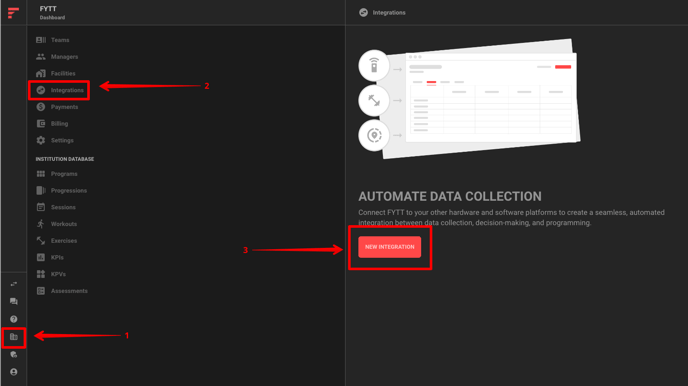This screenshot has height=386, width=688.
Task: Open Exercises in the sidebar
Action: click(x=57, y=240)
